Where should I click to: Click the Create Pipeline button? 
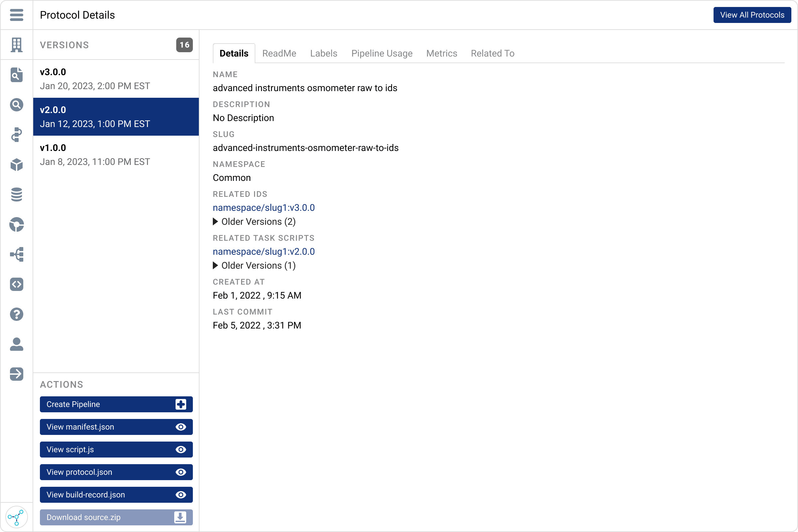(x=116, y=404)
